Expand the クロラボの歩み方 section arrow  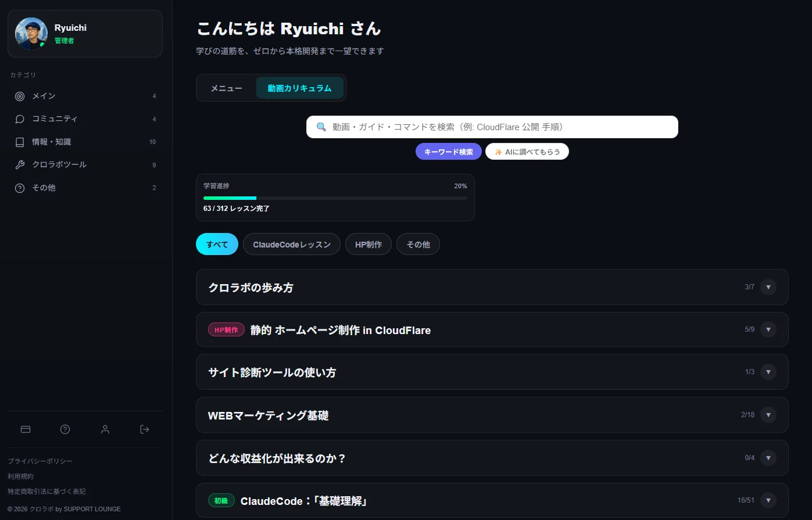click(768, 287)
